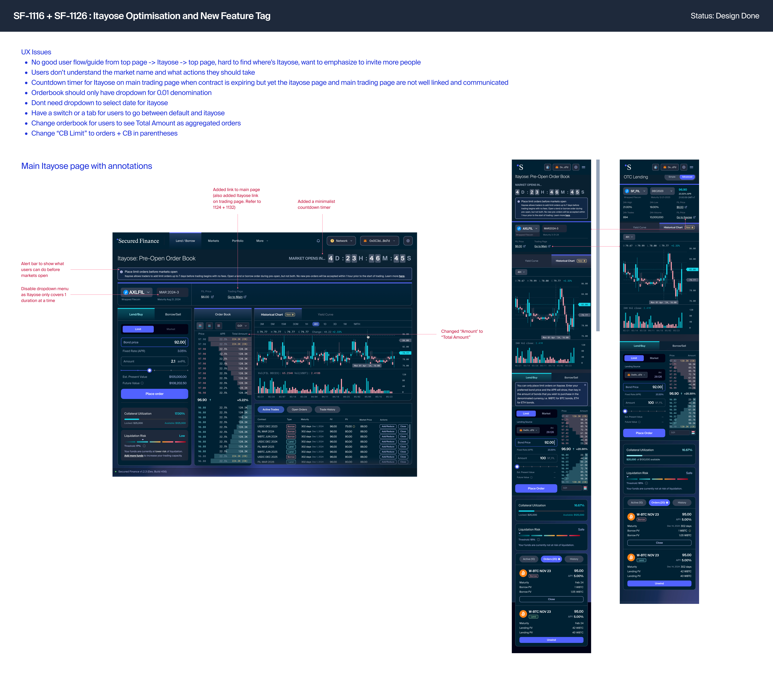
Task: Expand the More menu in the desktop navigation
Action: (x=262, y=241)
